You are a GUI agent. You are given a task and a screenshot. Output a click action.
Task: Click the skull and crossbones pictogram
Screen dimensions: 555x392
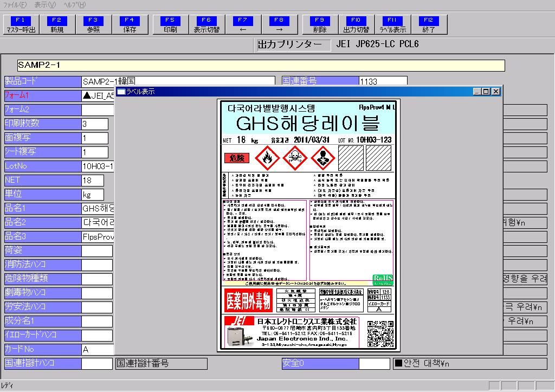point(295,158)
